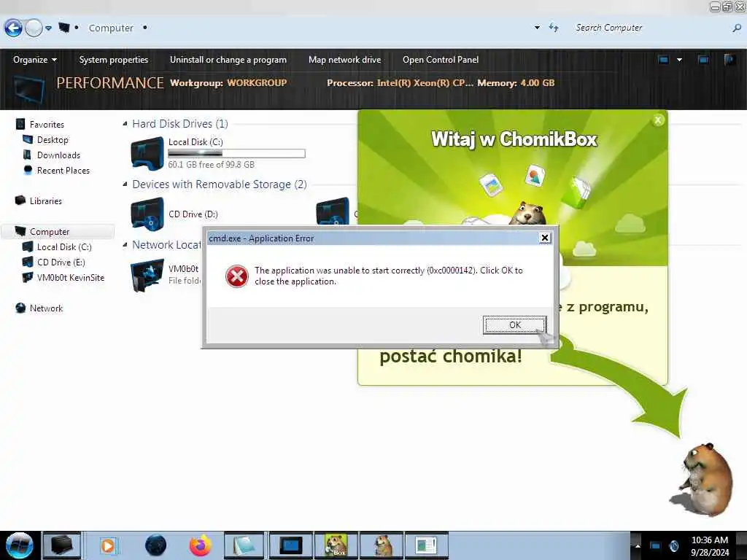Click the 10:36 AM clock in the tray
747x560 pixels.
coord(710,540)
